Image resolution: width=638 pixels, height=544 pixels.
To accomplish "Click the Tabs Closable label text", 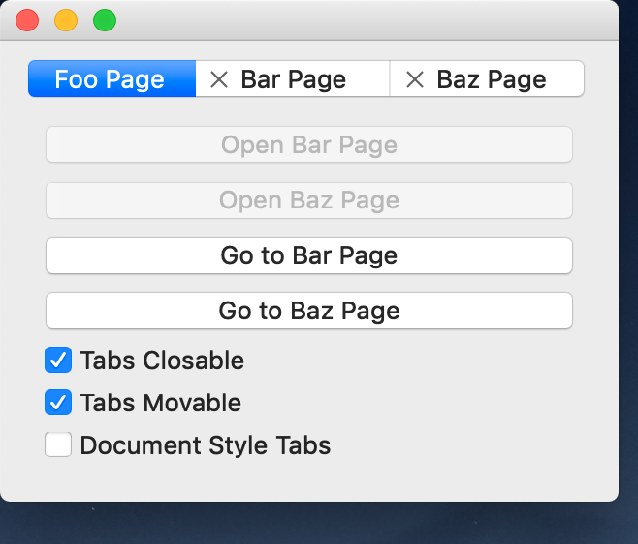I will click(x=162, y=360).
